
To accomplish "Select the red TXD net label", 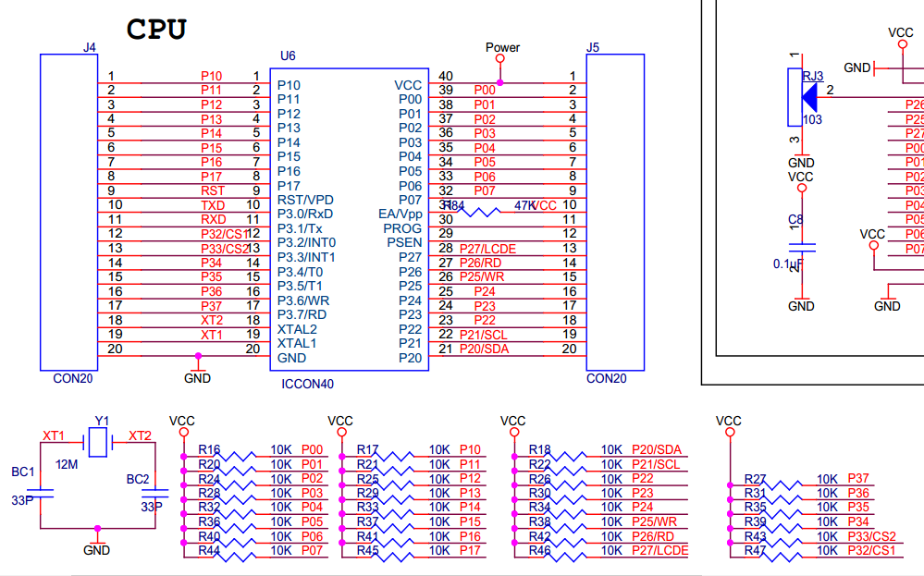I will click(x=213, y=205).
